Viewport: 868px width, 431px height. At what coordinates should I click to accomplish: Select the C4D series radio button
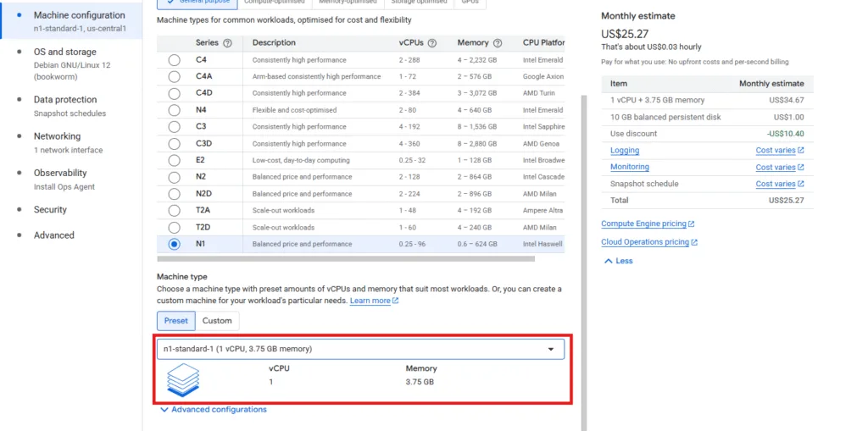point(175,93)
